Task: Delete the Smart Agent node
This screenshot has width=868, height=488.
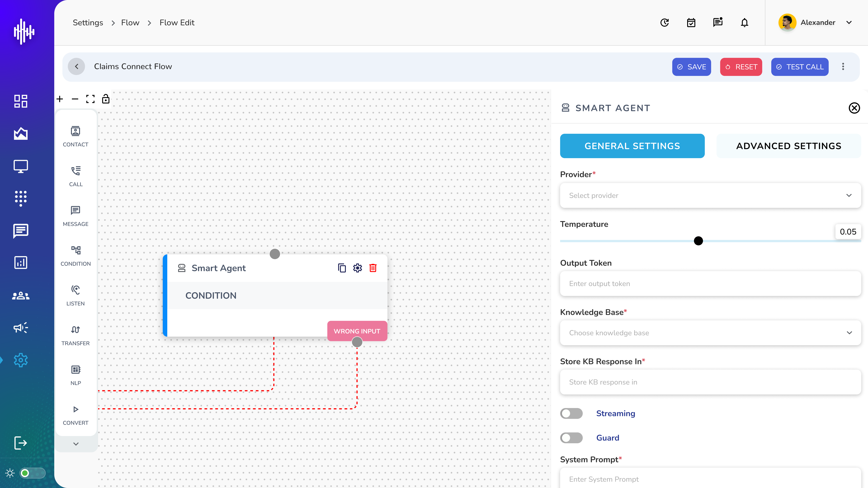Action: coord(373,268)
